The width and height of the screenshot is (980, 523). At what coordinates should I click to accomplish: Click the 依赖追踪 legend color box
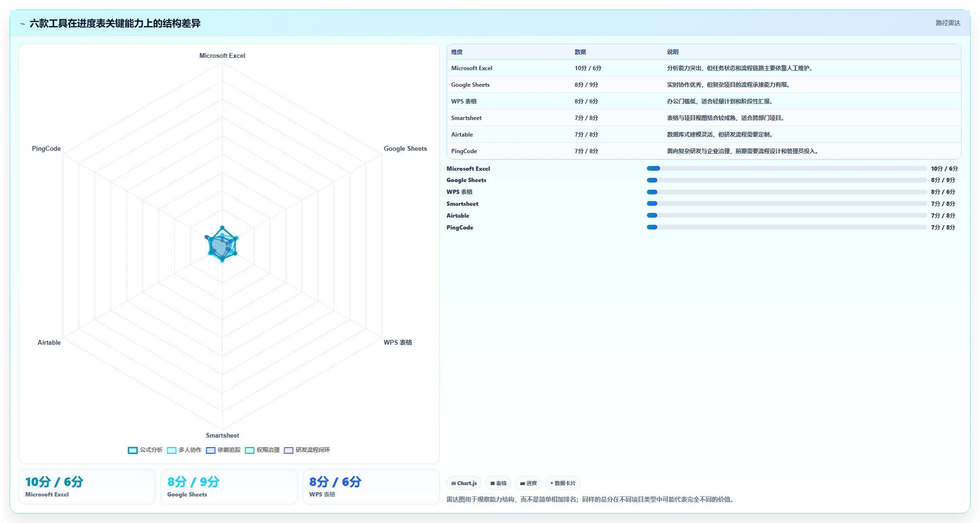click(211, 450)
